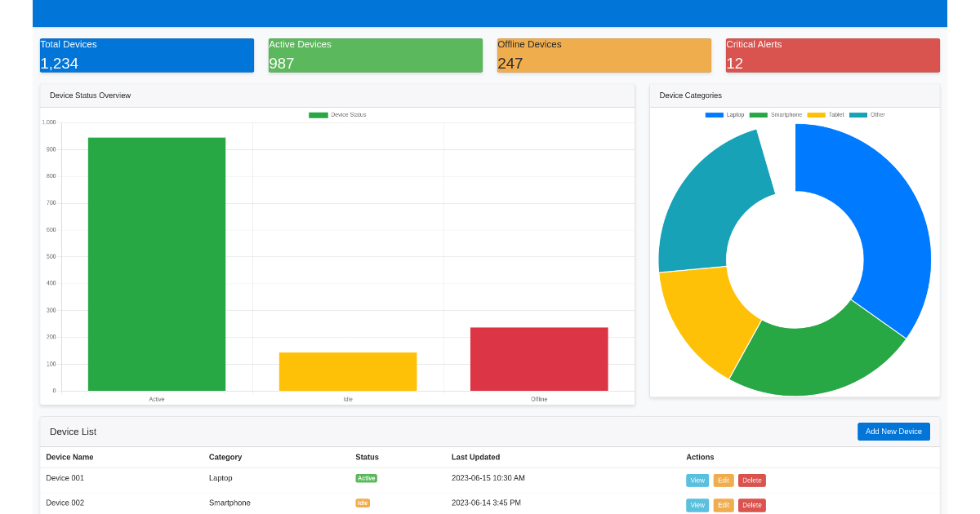
Task: Click the Status column header
Action: 367,457
